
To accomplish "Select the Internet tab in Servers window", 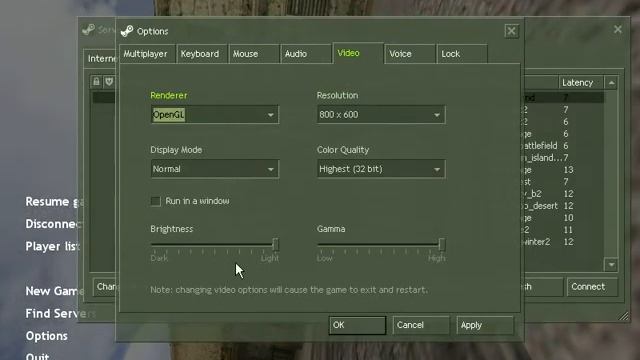I will point(101,58).
